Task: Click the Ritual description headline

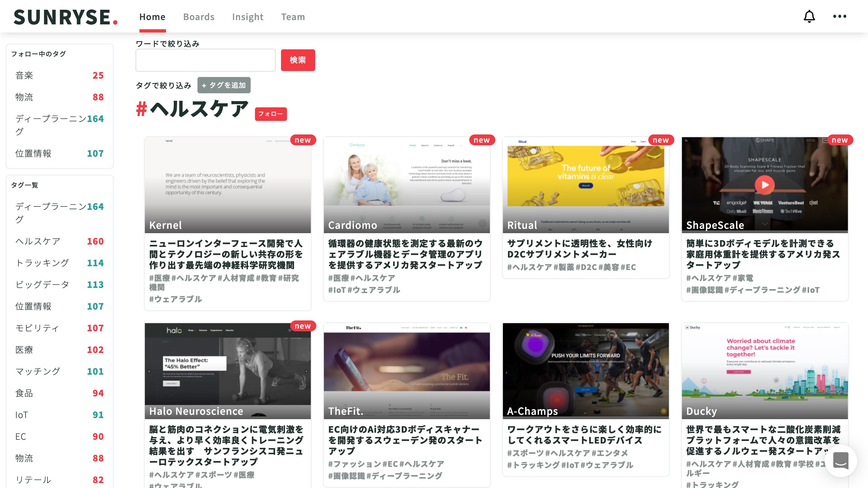Action: tap(580, 249)
